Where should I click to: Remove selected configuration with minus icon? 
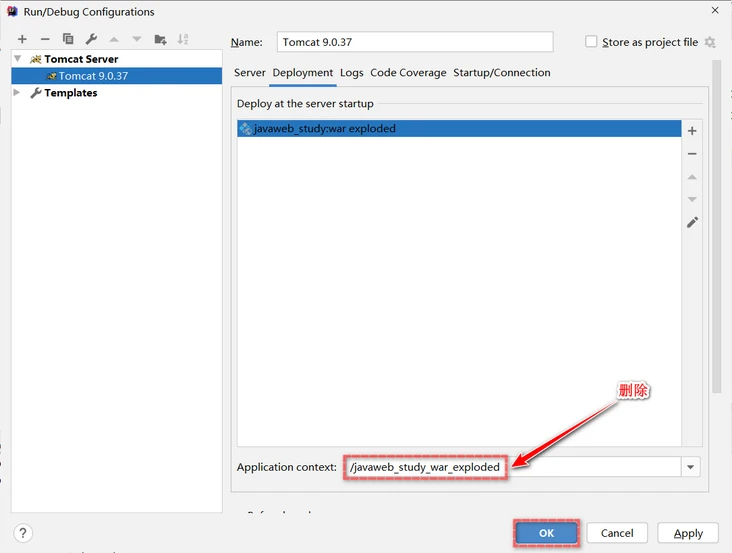[x=45, y=39]
